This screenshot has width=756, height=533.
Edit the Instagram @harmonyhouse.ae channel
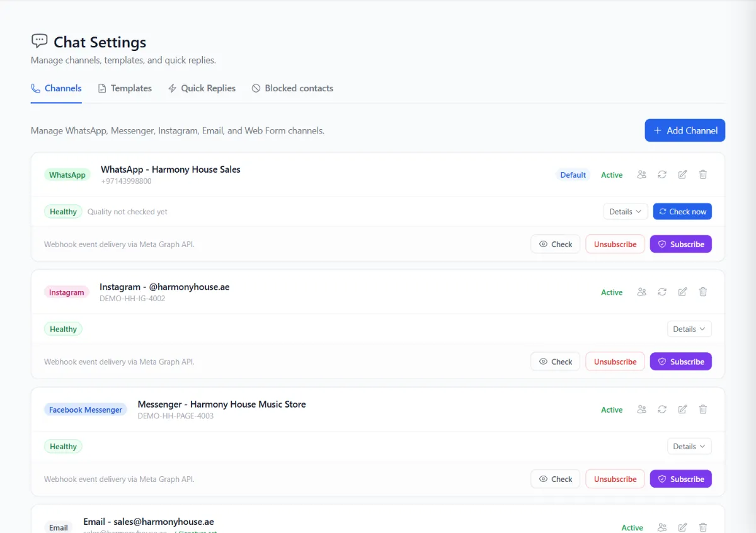(682, 292)
